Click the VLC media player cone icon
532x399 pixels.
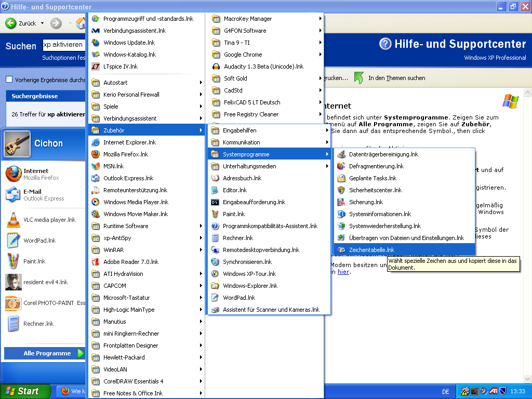(x=13, y=220)
